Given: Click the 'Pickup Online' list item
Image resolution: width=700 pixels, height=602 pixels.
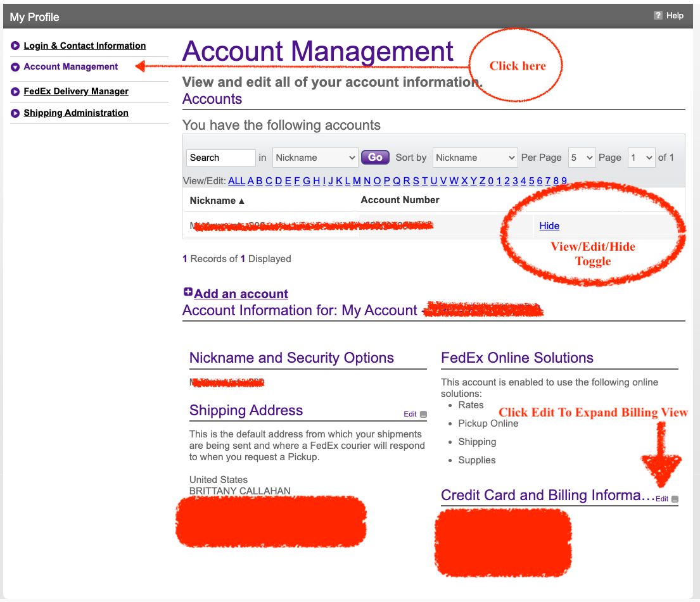Looking at the screenshot, I should (x=488, y=423).
